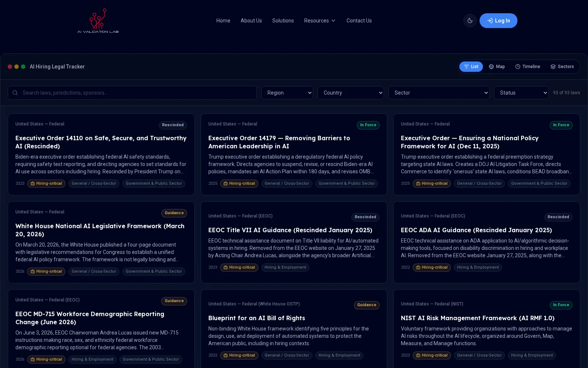Open Executive Order 14179 card title

279,142
